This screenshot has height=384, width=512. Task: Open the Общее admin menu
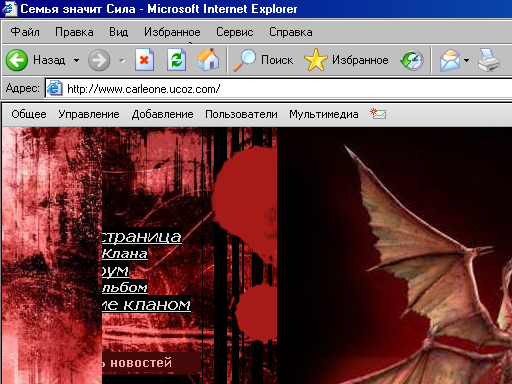coord(29,114)
